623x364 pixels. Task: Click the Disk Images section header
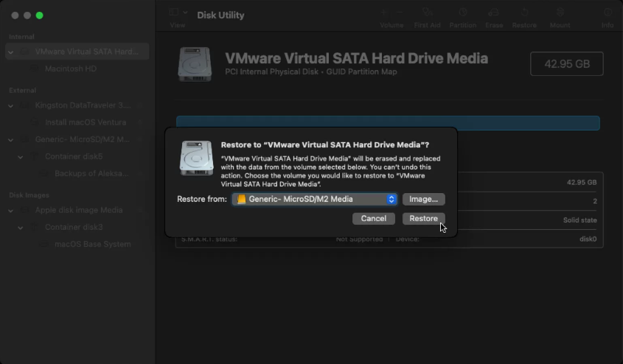[29, 195]
